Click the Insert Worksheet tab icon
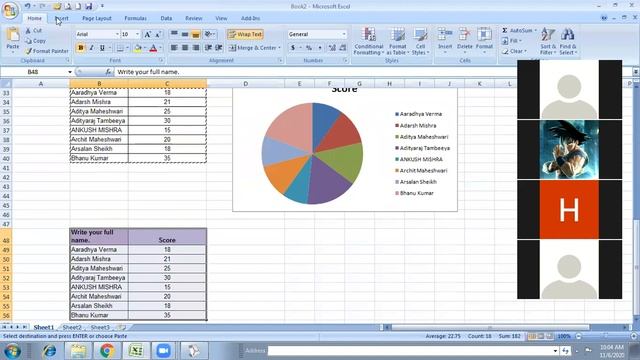The width and height of the screenshot is (640, 360). [x=121, y=327]
